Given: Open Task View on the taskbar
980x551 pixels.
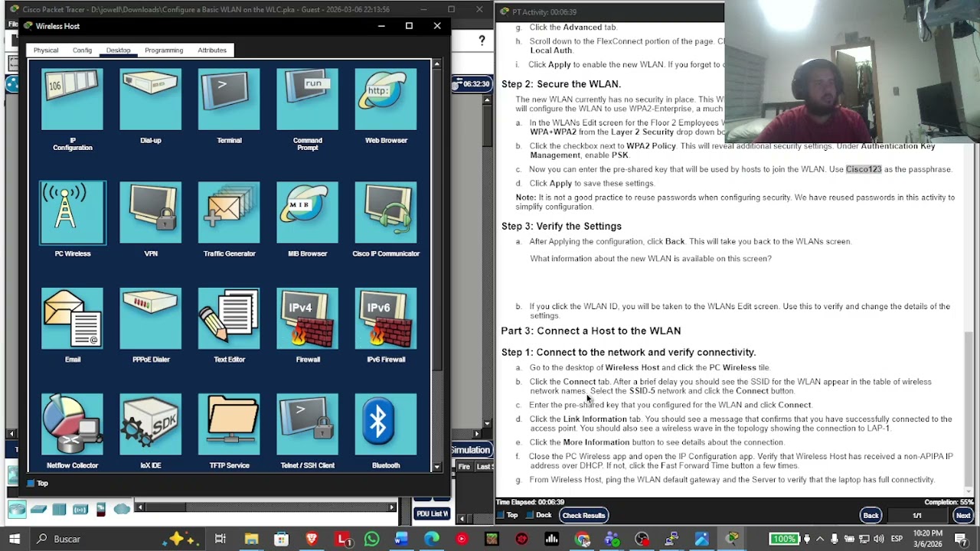Looking at the screenshot, I should (x=220, y=540).
